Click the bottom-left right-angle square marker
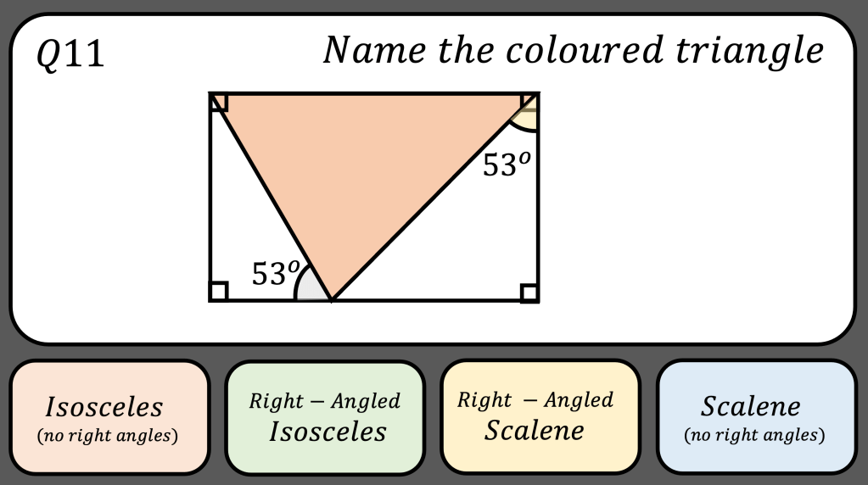Image resolution: width=868 pixels, height=485 pixels. click(218, 293)
